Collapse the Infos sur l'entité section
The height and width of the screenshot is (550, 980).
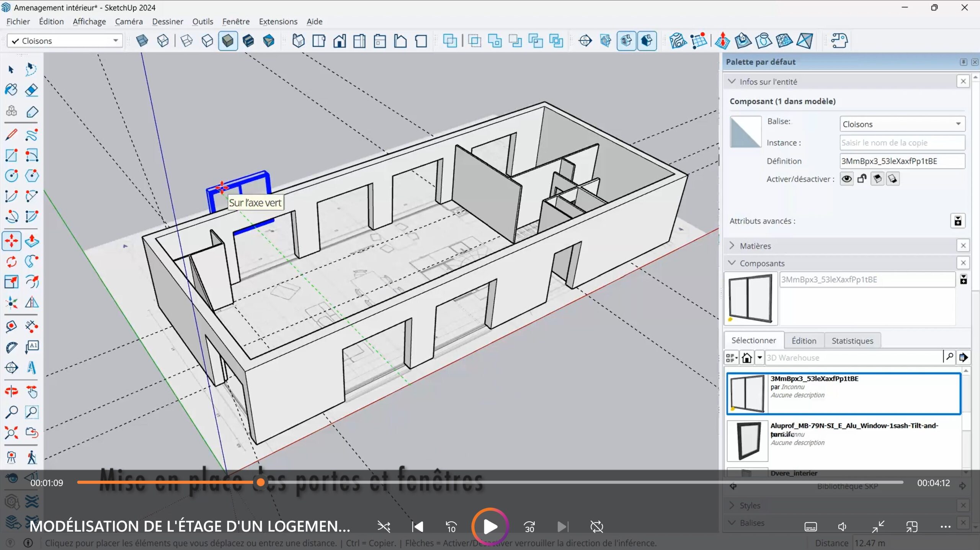click(x=732, y=82)
